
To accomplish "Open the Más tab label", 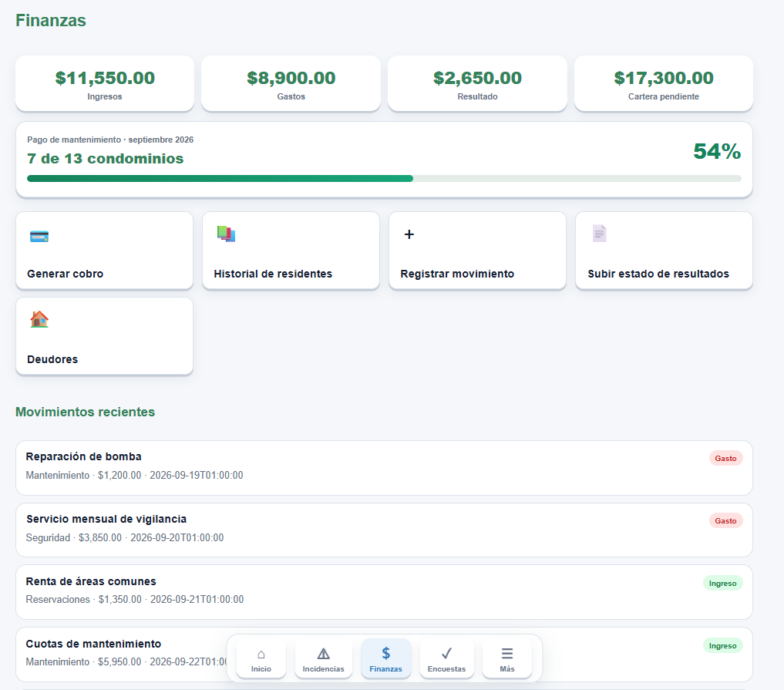I will click(507, 669).
